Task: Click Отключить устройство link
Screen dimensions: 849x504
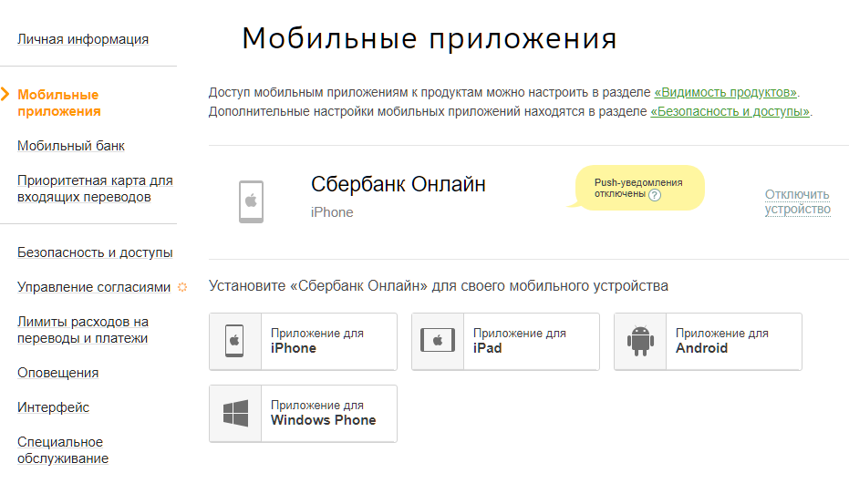Action: click(x=798, y=201)
